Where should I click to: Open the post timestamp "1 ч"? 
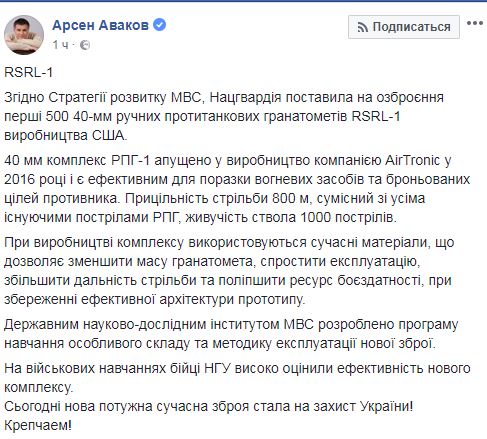tap(60, 45)
